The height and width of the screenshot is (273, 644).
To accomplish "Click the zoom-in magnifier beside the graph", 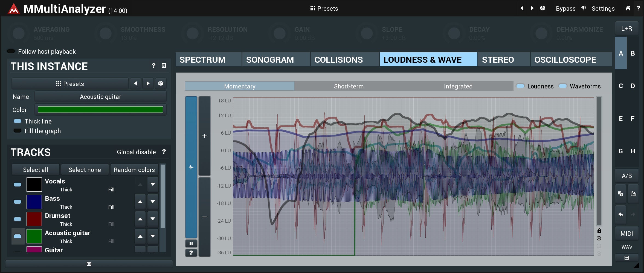I will [599, 238].
